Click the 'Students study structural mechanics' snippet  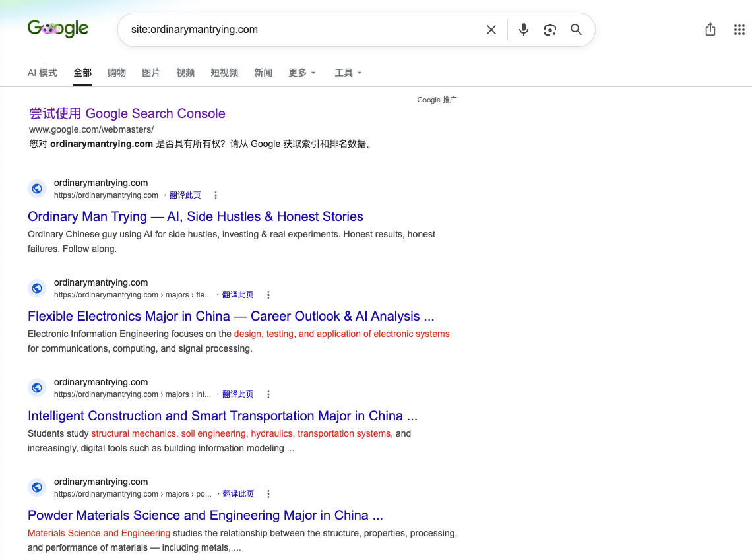click(x=219, y=441)
